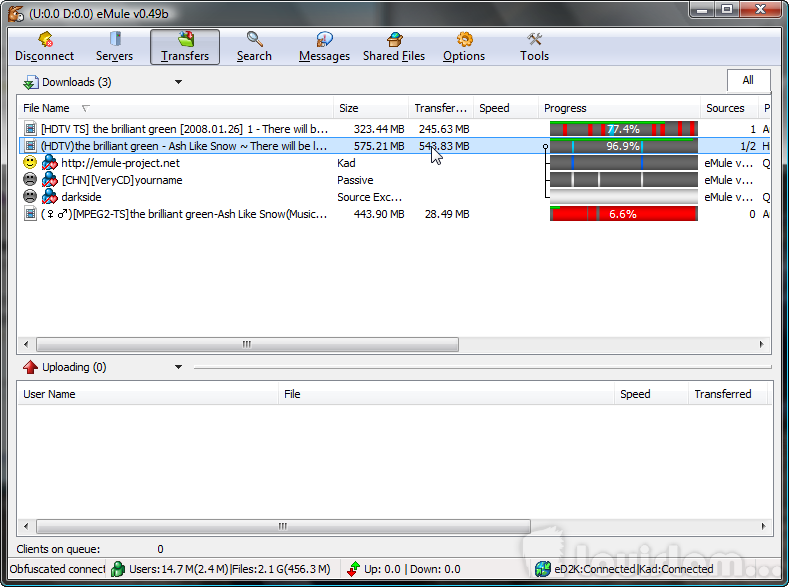Viewport: 789px width, 587px height.
Task: Click downloads list scroll-right arrow
Action: [761, 345]
